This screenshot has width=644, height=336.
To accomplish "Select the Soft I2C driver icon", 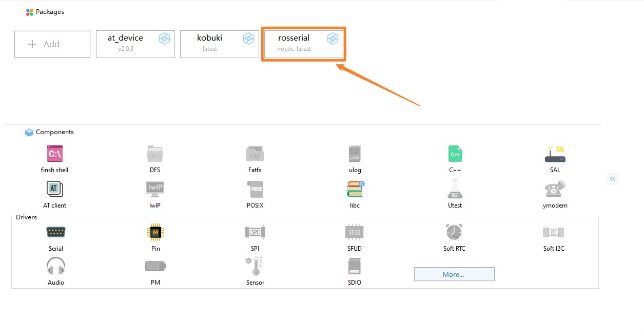I will click(554, 232).
